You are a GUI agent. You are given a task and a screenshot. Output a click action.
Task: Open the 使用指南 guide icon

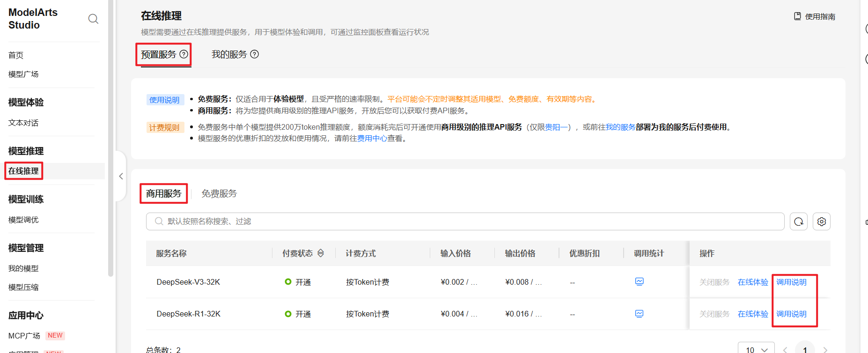point(797,16)
